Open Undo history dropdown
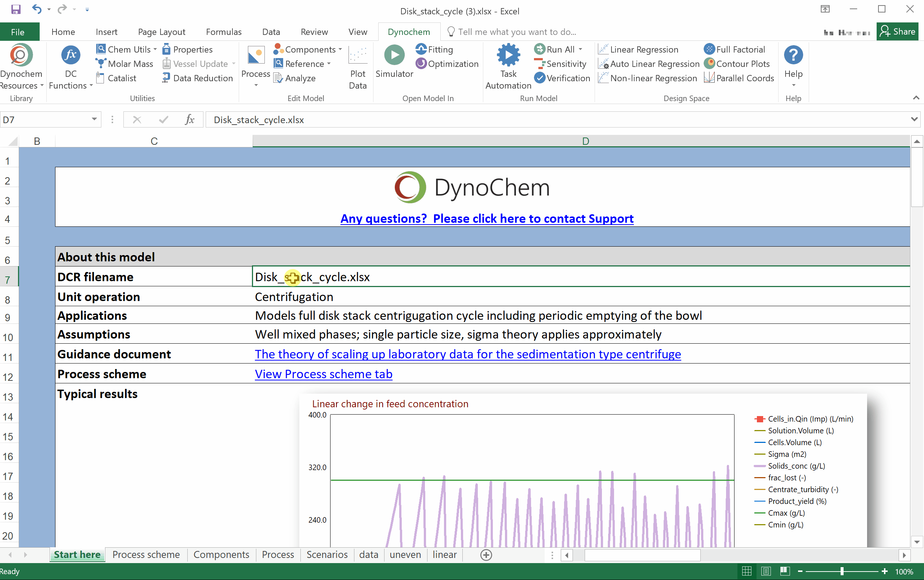Image resolution: width=924 pixels, height=580 pixels. click(49, 9)
